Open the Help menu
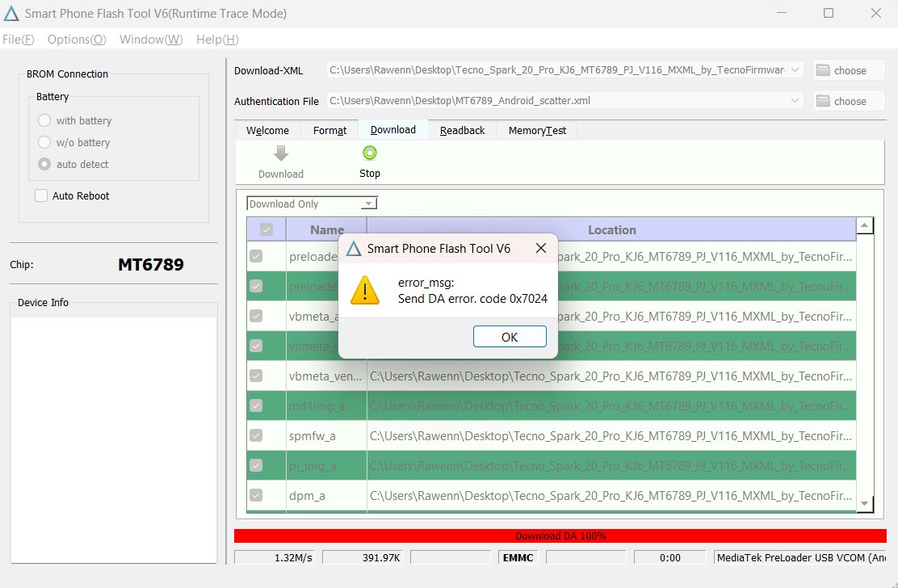The height and width of the screenshot is (588, 898). [x=217, y=40]
